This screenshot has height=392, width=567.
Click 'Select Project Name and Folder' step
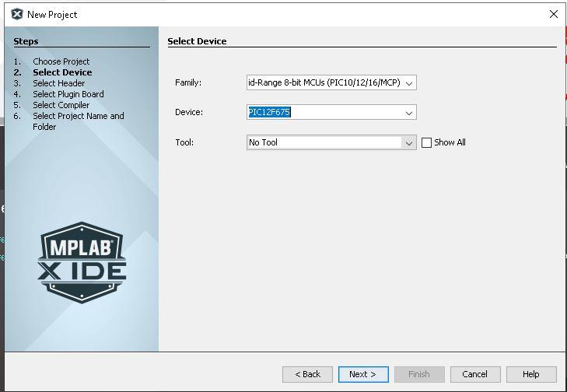[x=79, y=121]
